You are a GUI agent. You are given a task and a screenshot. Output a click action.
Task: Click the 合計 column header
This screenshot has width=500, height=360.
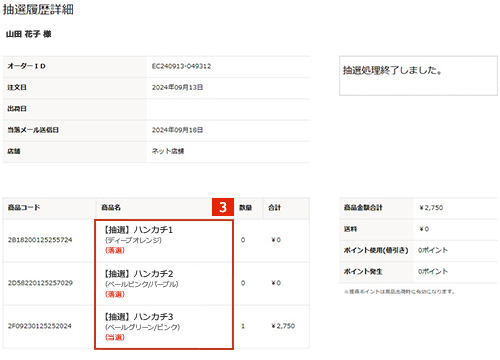pos(275,207)
